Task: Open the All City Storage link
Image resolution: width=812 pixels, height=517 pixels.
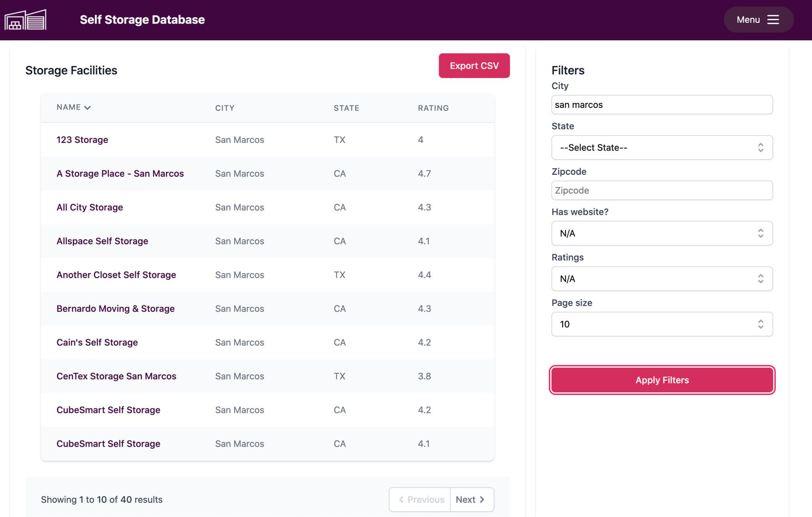Action: point(90,207)
